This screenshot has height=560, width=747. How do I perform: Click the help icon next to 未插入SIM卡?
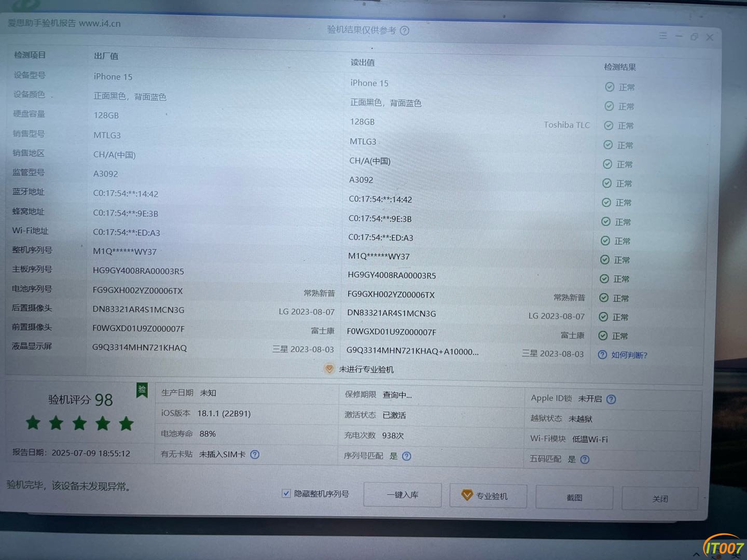255,454
